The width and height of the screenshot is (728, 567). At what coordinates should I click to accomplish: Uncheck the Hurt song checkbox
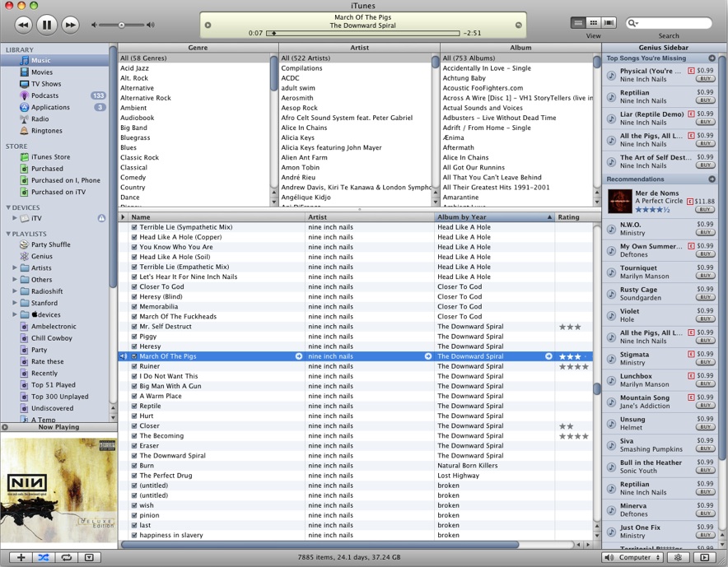tap(134, 416)
